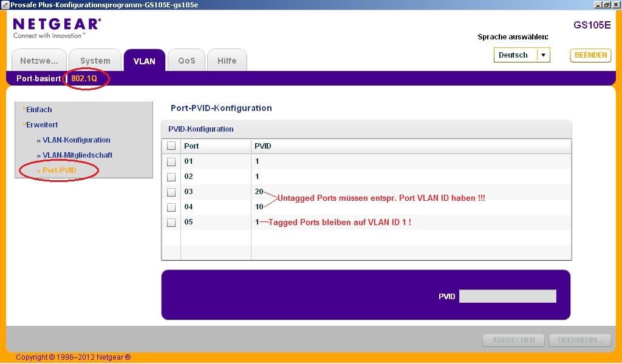The width and height of the screenshot is (622, 364).
Task: Click the application icon in title bar
Action: (x=5, y=5)
